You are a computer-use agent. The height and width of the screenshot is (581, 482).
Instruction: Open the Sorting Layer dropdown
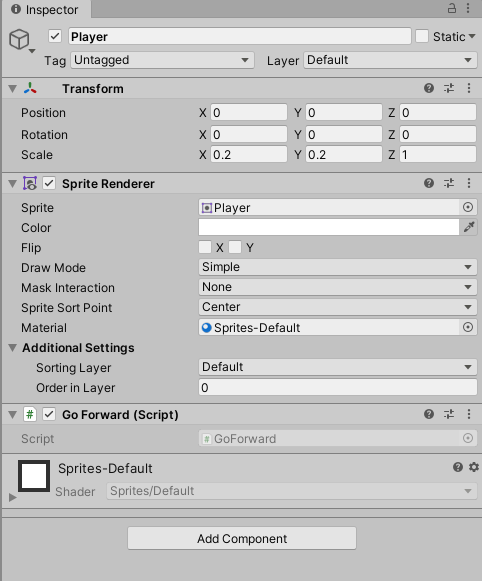pyautogui.click(x=338, y=367)
